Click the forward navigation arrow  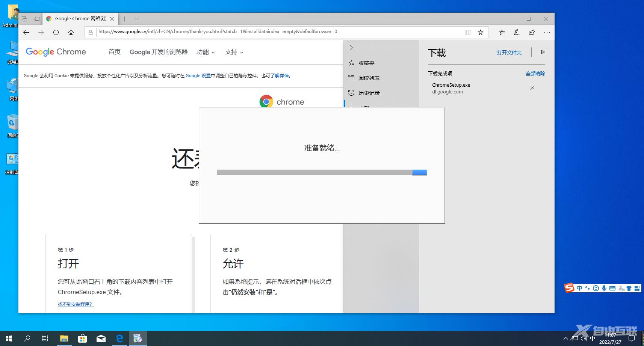click(x=41, y=32)
